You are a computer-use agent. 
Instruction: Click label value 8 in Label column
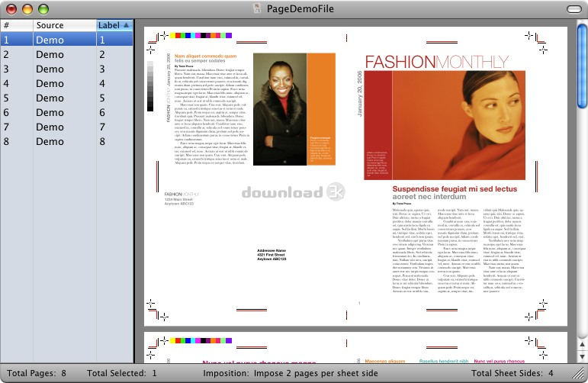pos(102,142)
